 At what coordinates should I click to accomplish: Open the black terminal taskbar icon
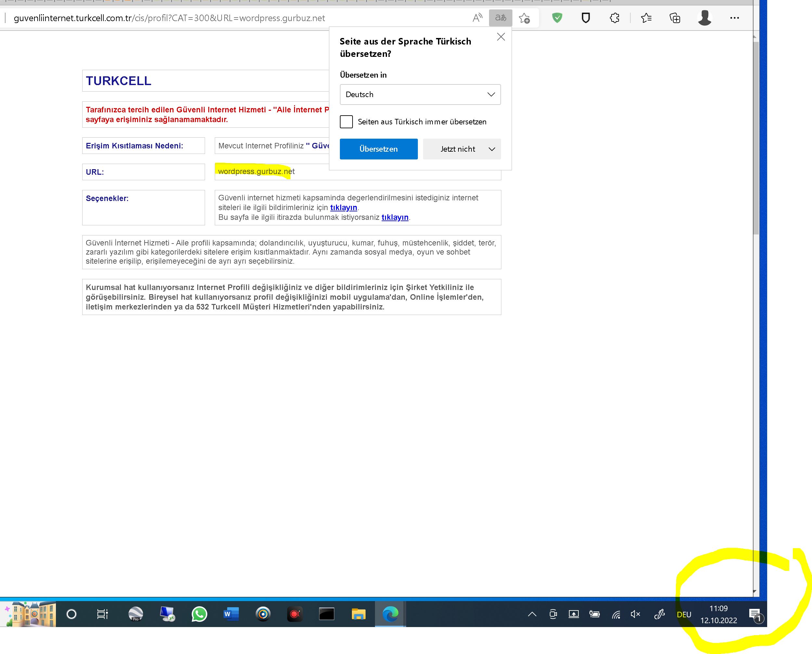click(327, 614)
